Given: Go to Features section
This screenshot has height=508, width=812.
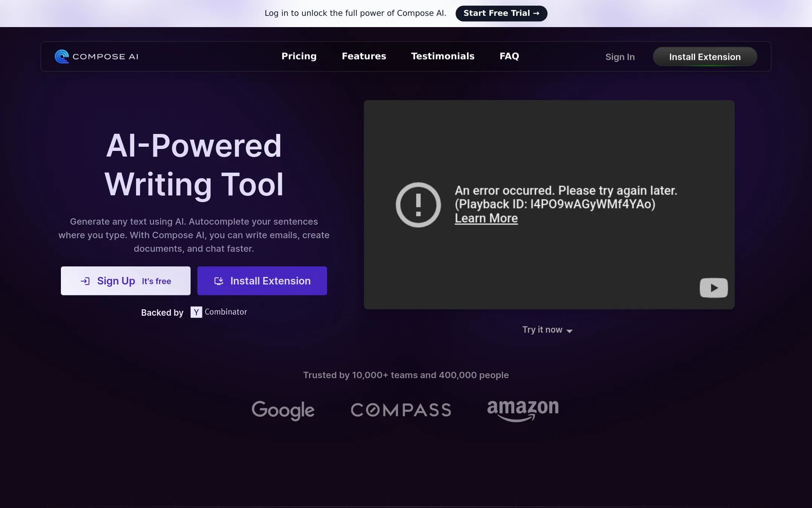Looking at the screenshot, I should [x=364, y=56].
